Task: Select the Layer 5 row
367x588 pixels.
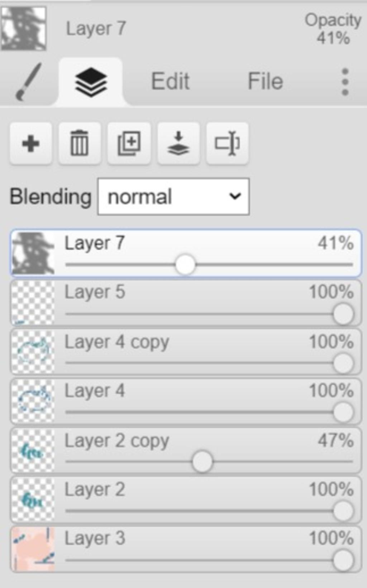Action: pyautogui.click(x=186, y=303)
